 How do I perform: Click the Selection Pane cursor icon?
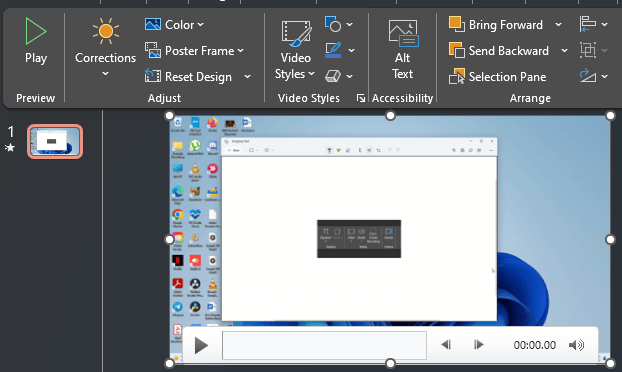[457, 76]
